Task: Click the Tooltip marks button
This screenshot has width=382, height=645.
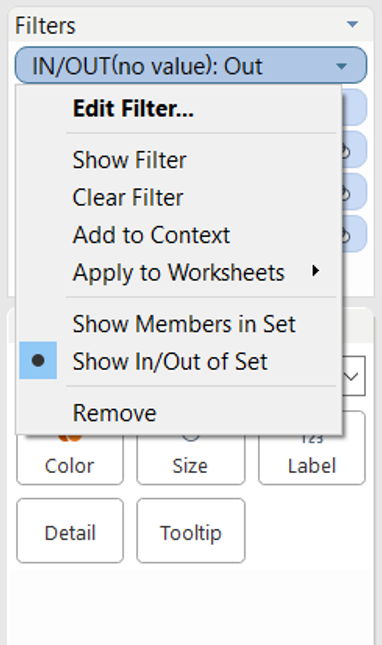Action: click(191, 531)
